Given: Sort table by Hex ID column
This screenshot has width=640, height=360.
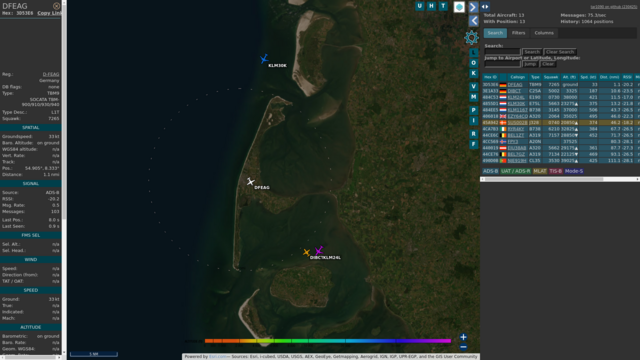Looking at the screenshot, I should click(490, 77).
